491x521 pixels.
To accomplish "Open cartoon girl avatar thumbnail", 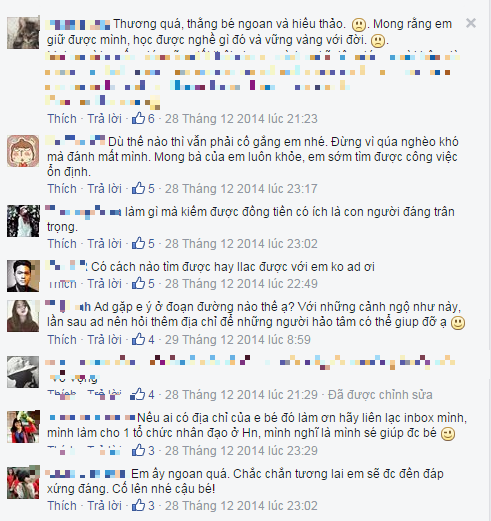I will pos(23,151).
